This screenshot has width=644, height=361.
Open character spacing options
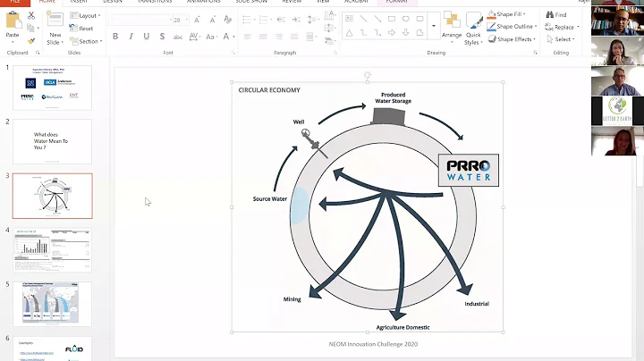(194, 37)
